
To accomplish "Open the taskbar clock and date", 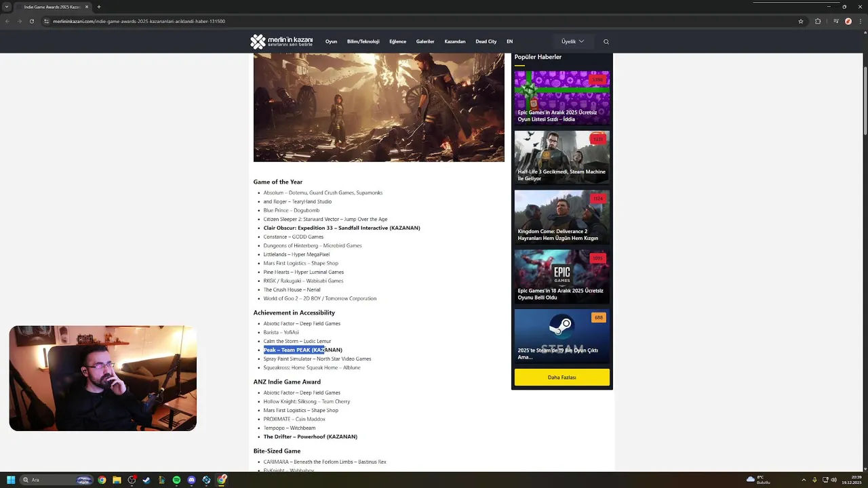I will [x=852, y=480].
